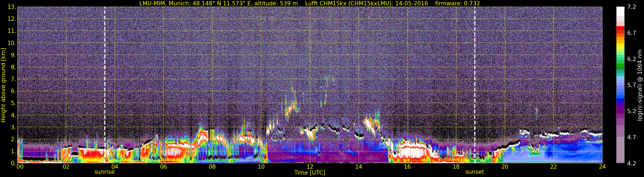Click the time tick label '00'
The image size is (644, 177).
coord(20,167)
